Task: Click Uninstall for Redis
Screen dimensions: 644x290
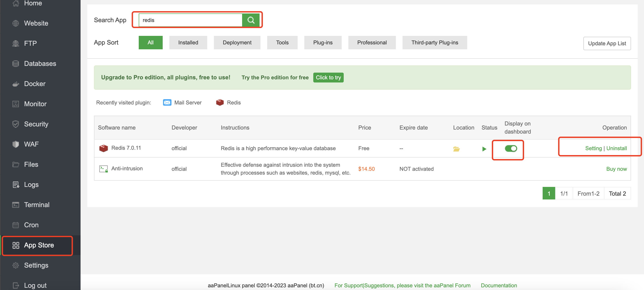Action: pos(616,148)
